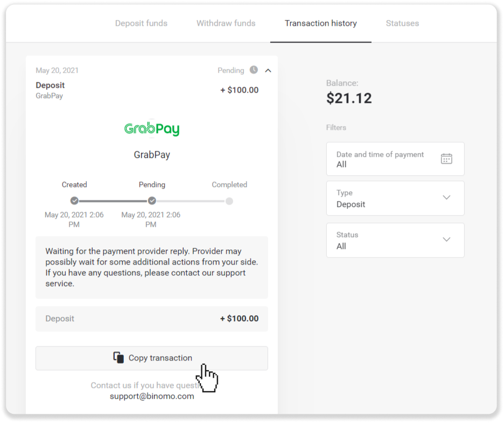Open the Date and time of payment filter
Viewport: 504px width, 423px height.
(395, 159)
